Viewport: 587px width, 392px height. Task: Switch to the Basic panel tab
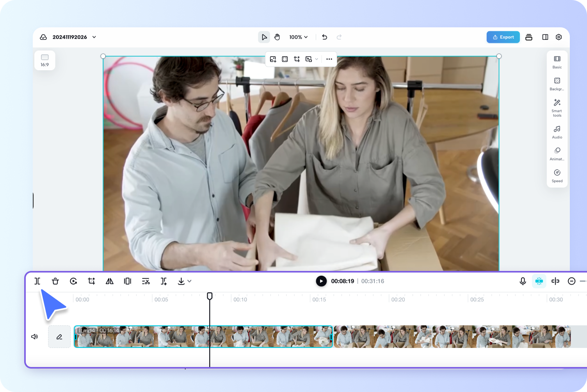tap(557, 62)
